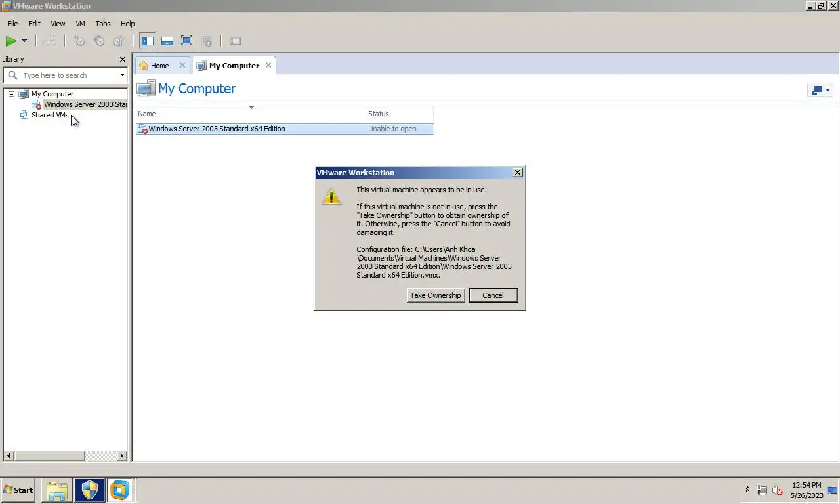The height and width of the screenshot is (504, 840).
Task: Click the Library scrollbar right arrow
Action: point(122,455)
